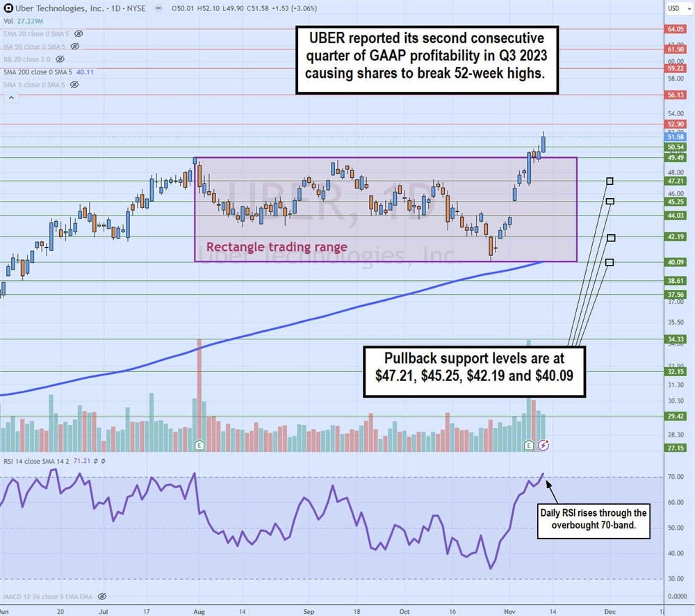Click the 42.19 support level tag
This screenshot has height=616, width=695.
(676, 237)
